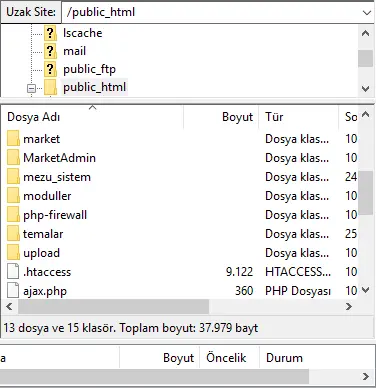Click the HTACCESS type cell

pyautogui.click(x=298, y=272)
